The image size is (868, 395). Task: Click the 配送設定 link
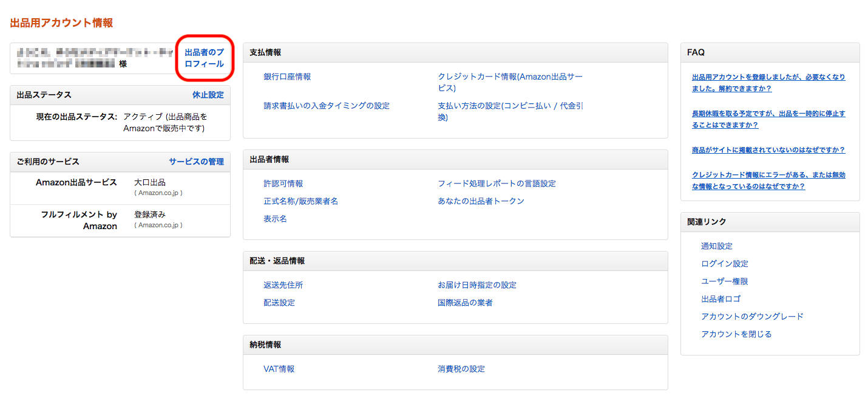point(279,303)
